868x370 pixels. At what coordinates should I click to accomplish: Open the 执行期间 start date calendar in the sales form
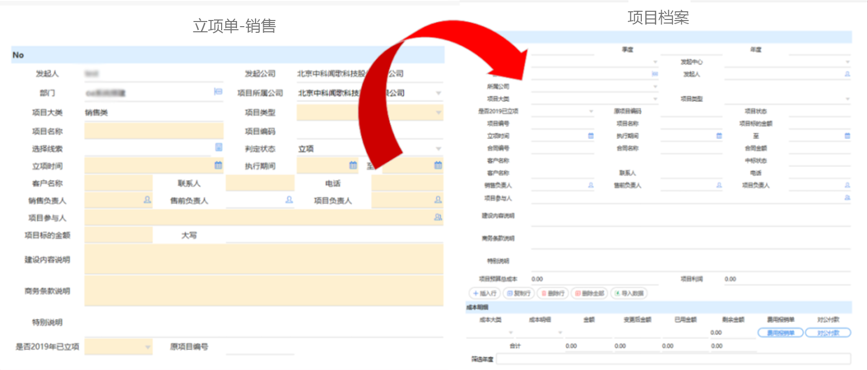[353, 166]
